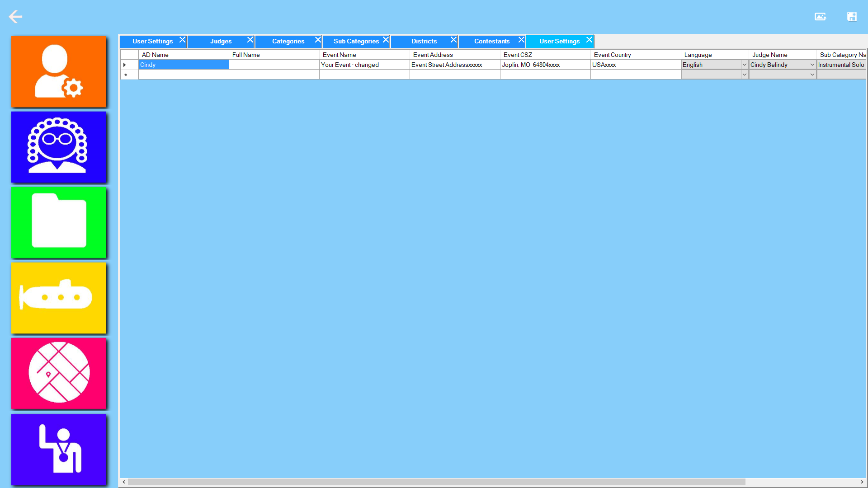Image resolution: width=868 pixels, height=488 pixels.
Task: Click the AD Name field in empty row
Action: point(183,74)
